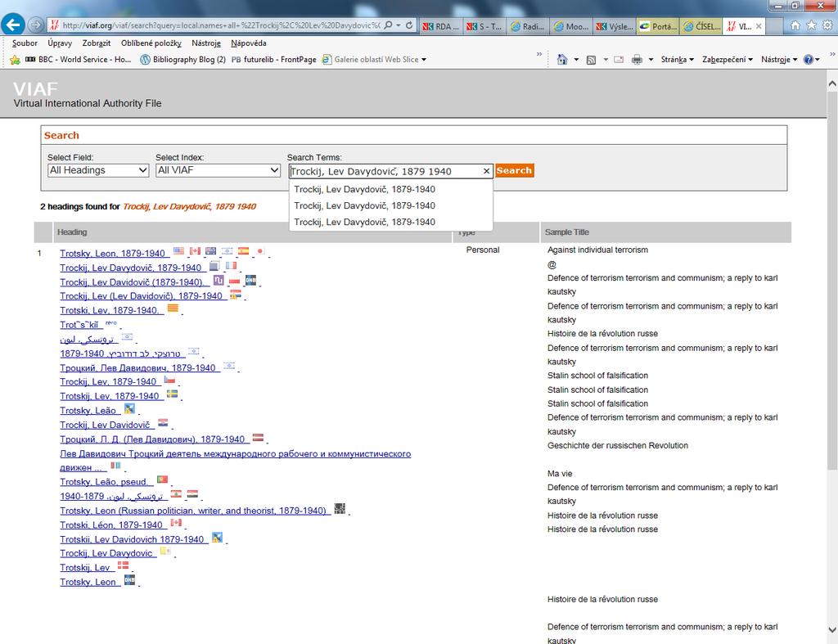Open the dropdown arrow beside the Print icon
The image size is (838, 644).
coord(651,60)
